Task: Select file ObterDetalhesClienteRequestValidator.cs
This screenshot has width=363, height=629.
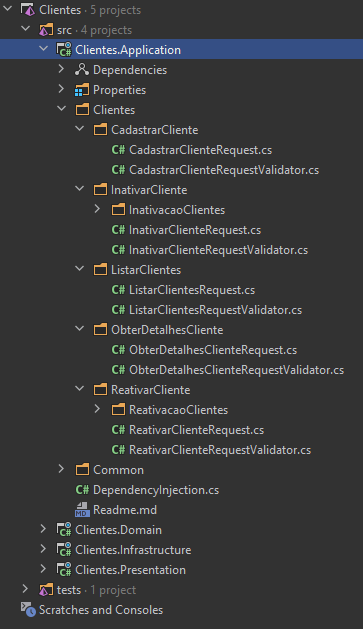Action: 237,370
